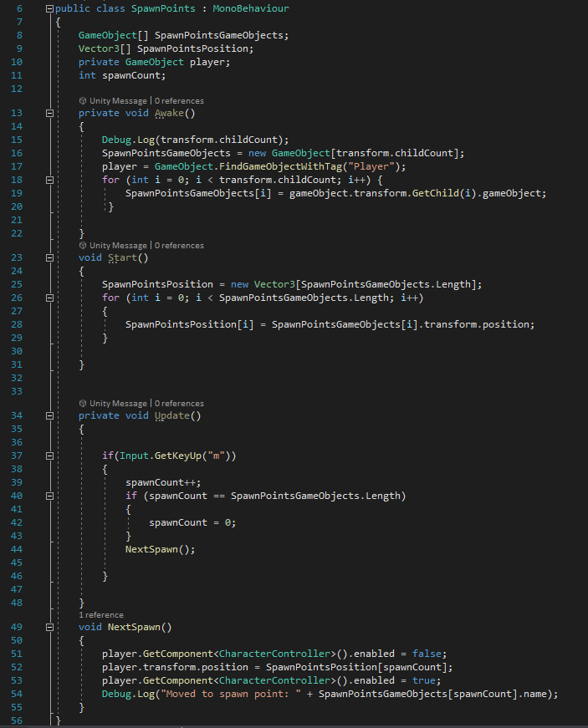Click FindGameObjectWithTag on line 17
The width and height of the screenshot is (588, 728).
pos(280,166)
